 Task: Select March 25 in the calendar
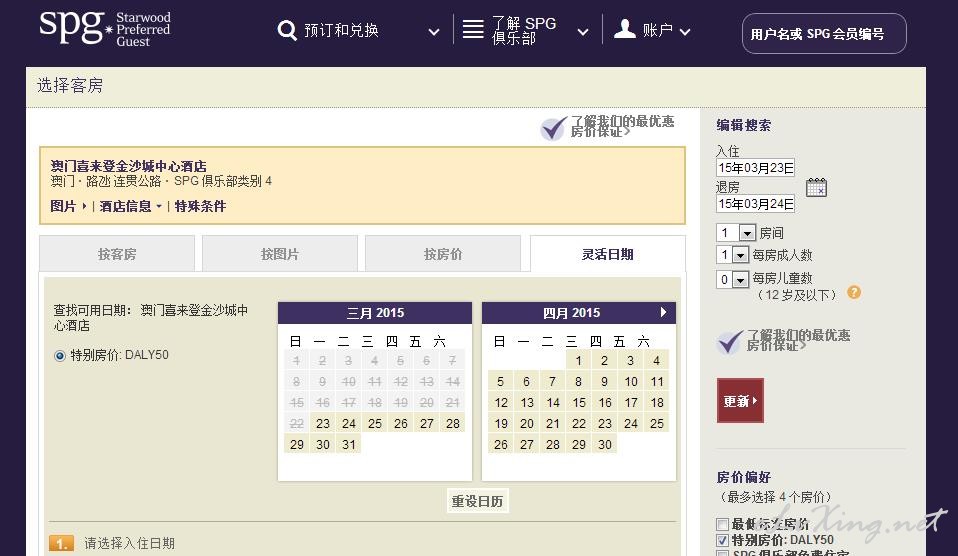[375, 423]
